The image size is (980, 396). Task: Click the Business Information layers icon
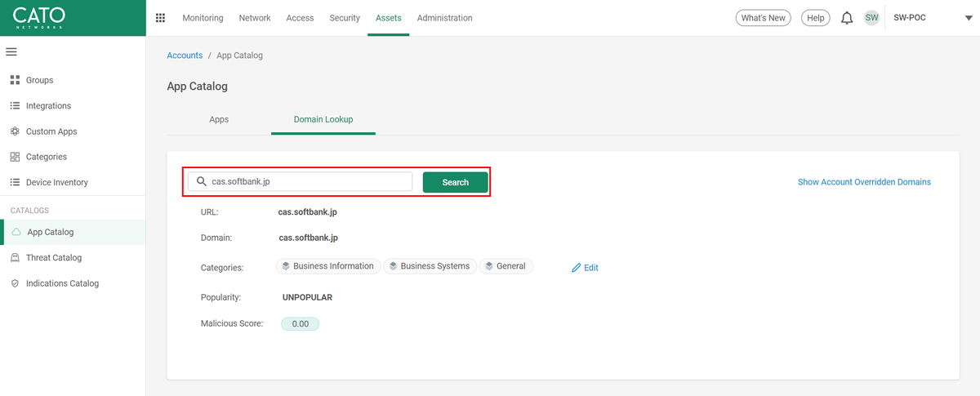click(286, 266)
